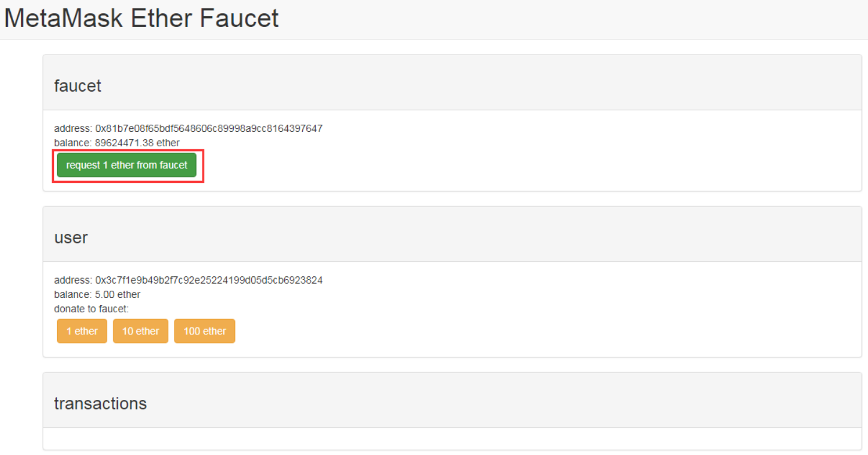Click the balance label in the user panel
This screenshot has height=455, width=868.
73,294
